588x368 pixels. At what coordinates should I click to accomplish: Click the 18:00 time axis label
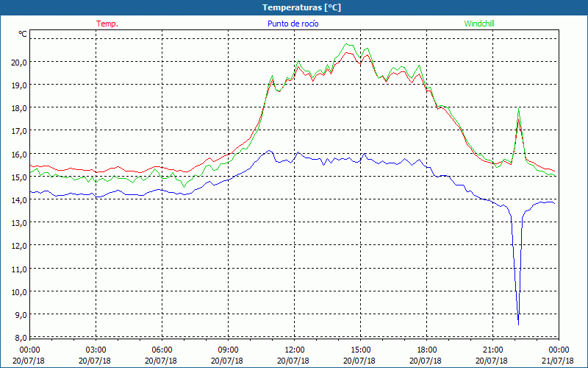[427, 350]
